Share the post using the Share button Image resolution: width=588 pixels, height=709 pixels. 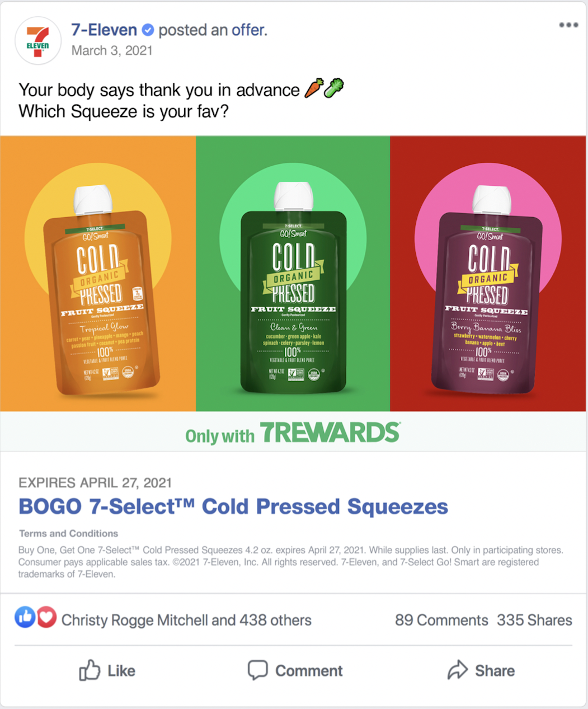[481, 670]
